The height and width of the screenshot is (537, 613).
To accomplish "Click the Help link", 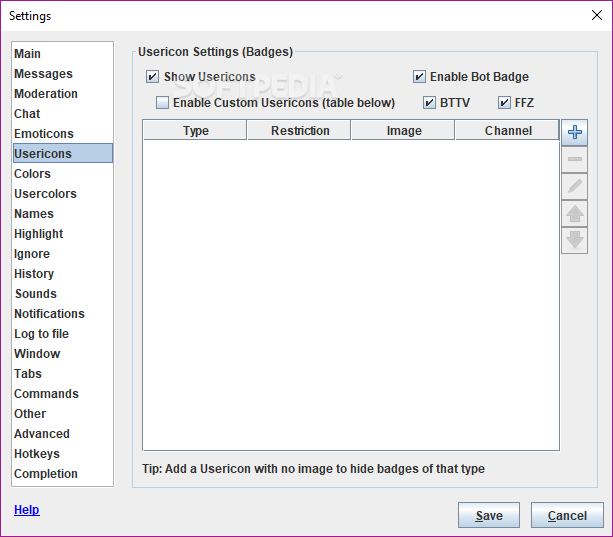I will coord(27,510).
